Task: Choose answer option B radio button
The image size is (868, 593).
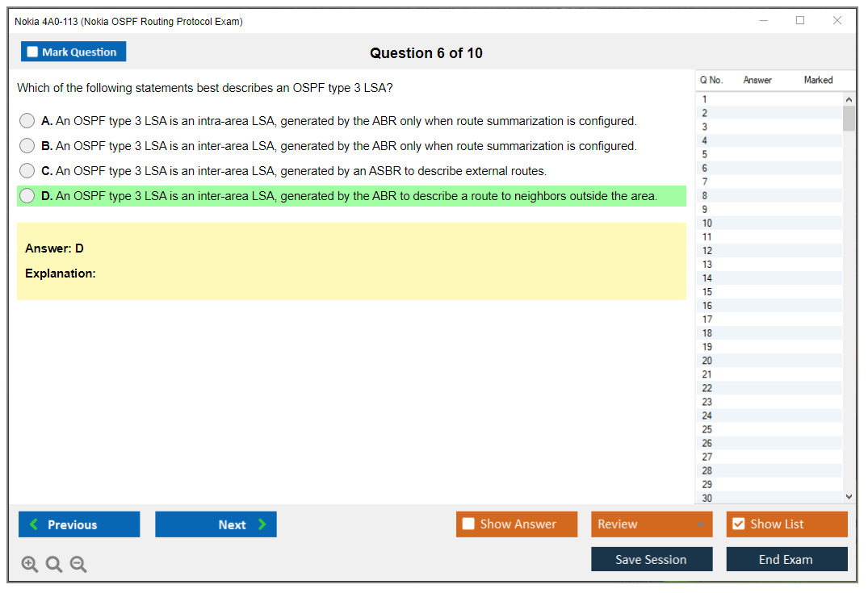Action: point(27,146)
